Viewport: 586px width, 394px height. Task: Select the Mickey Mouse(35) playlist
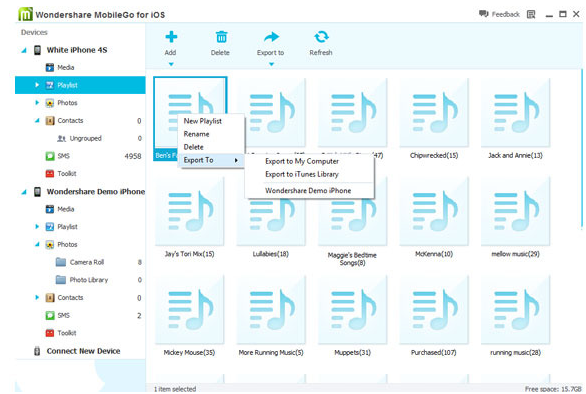pyautogui.click(x=189, y=310)
